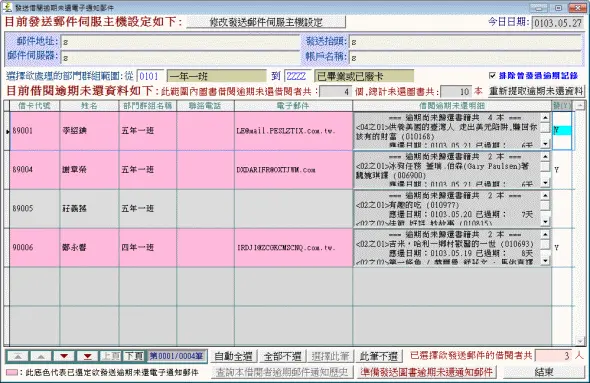590x383 pixels.
Task: Click the 下頁 next page button
Action: tap(134, 356)
